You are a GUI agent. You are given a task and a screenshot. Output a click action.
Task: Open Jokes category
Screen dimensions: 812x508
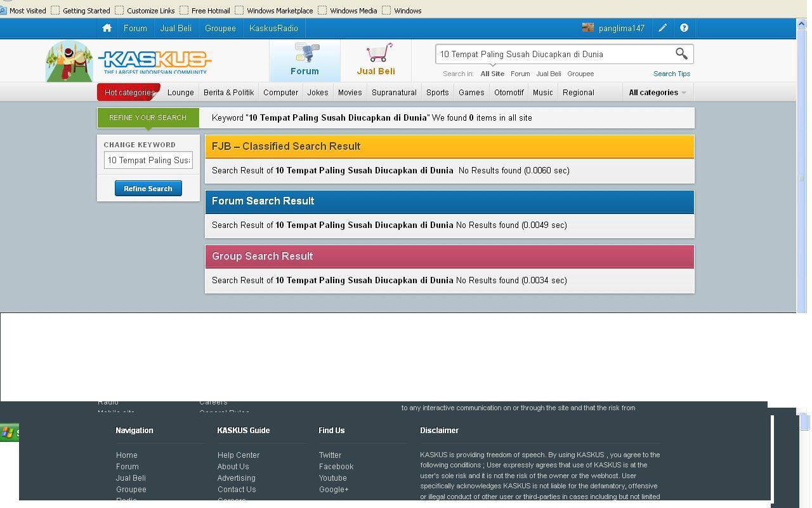(318, 92)
